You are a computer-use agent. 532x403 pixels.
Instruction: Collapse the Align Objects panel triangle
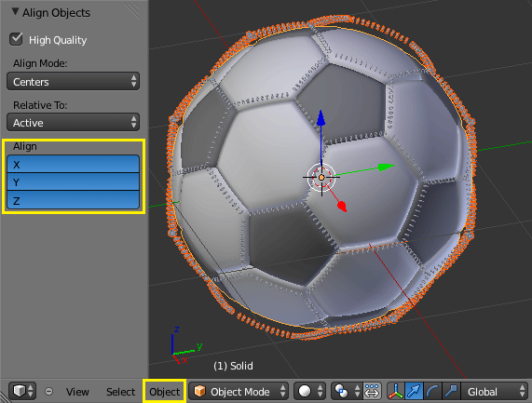tap(15, 12)
